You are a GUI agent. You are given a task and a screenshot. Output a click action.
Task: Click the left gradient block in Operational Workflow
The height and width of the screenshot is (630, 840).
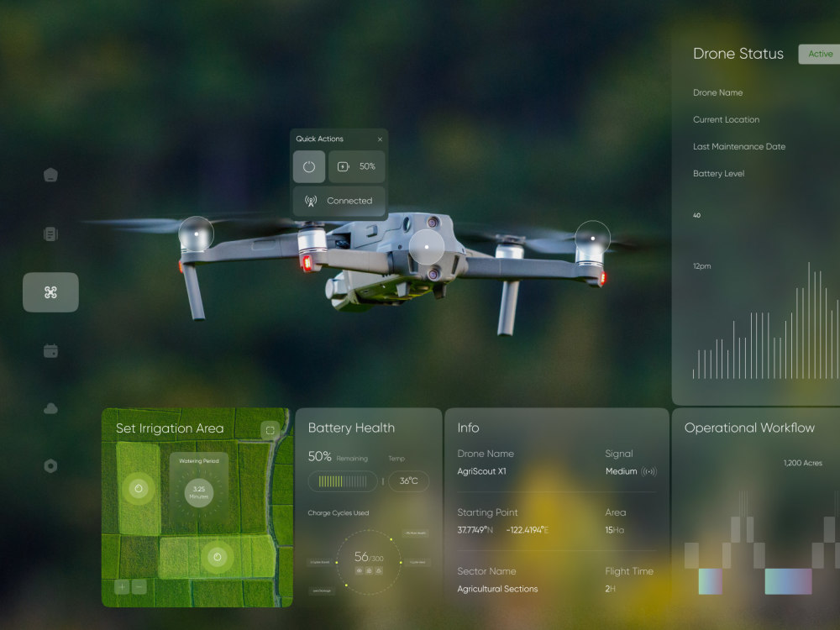[711, 581]
